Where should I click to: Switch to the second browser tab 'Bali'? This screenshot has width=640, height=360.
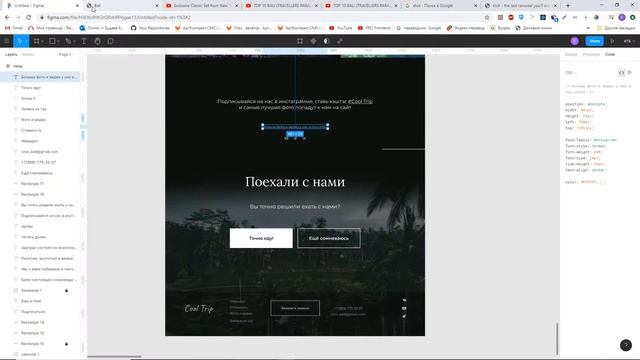(x=122, y=6)
